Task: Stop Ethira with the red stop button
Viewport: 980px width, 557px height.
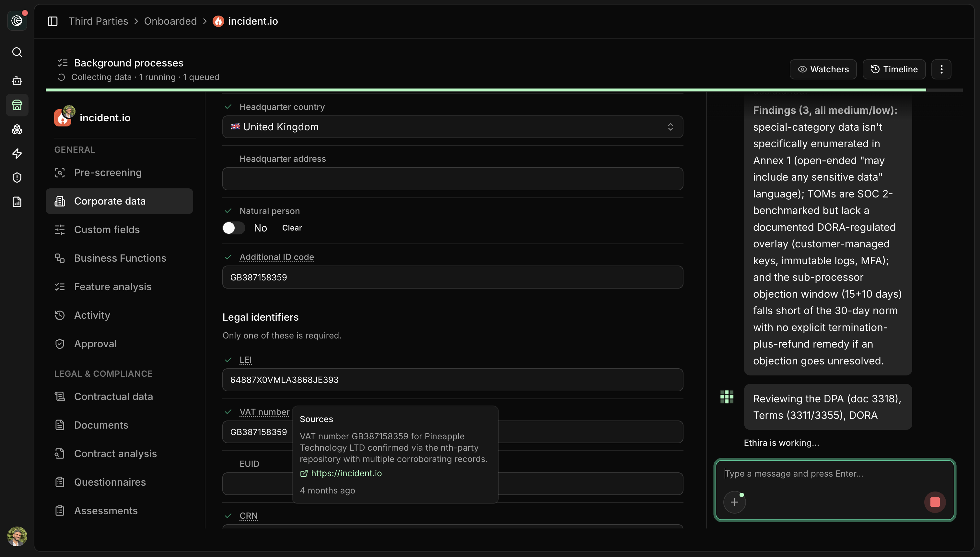Action: (x=935, y=502)
